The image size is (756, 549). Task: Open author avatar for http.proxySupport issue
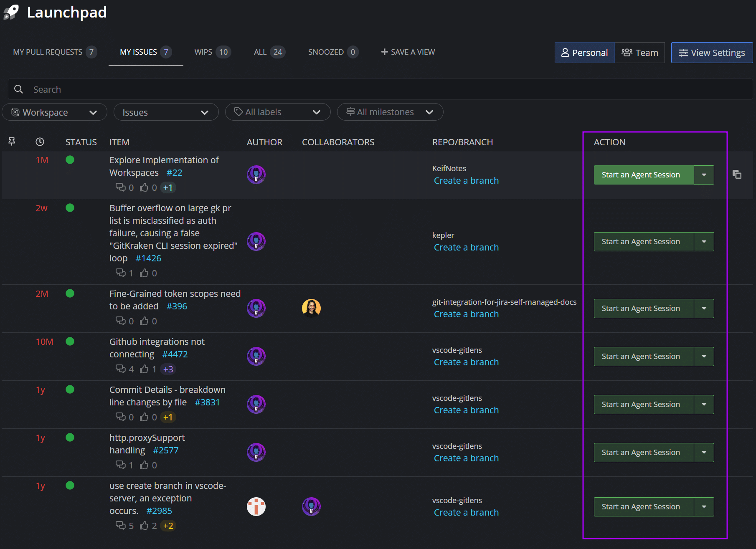click(x=256, y=452)
